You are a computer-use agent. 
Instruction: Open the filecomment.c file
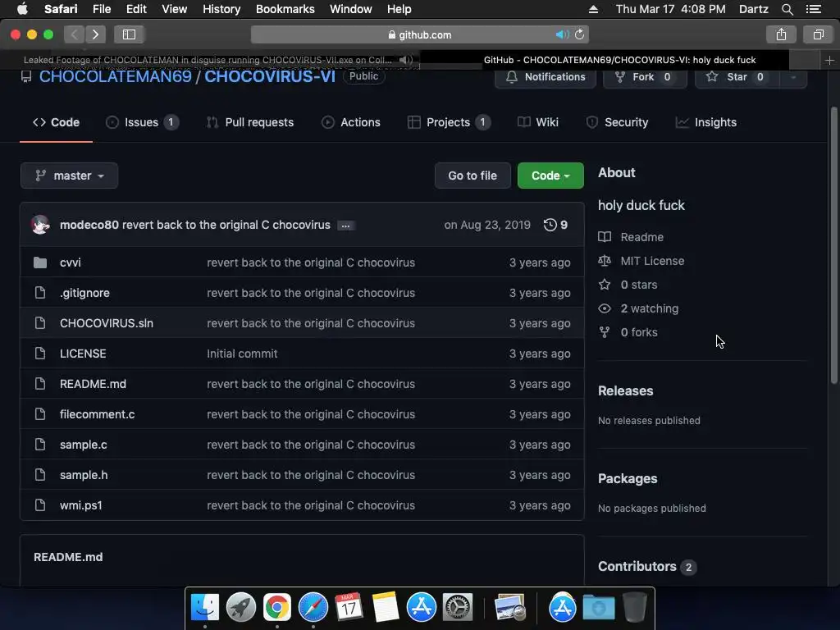(97, 414)
